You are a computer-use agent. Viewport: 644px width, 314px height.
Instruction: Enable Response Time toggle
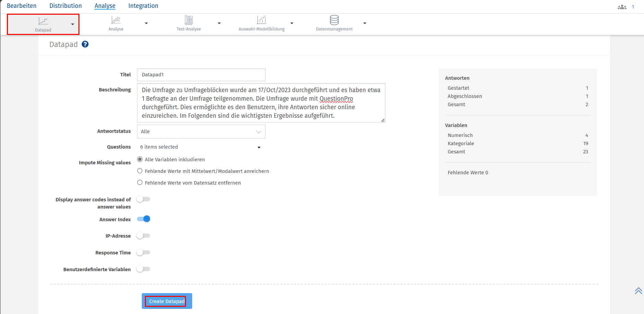[x=143, y=252]
